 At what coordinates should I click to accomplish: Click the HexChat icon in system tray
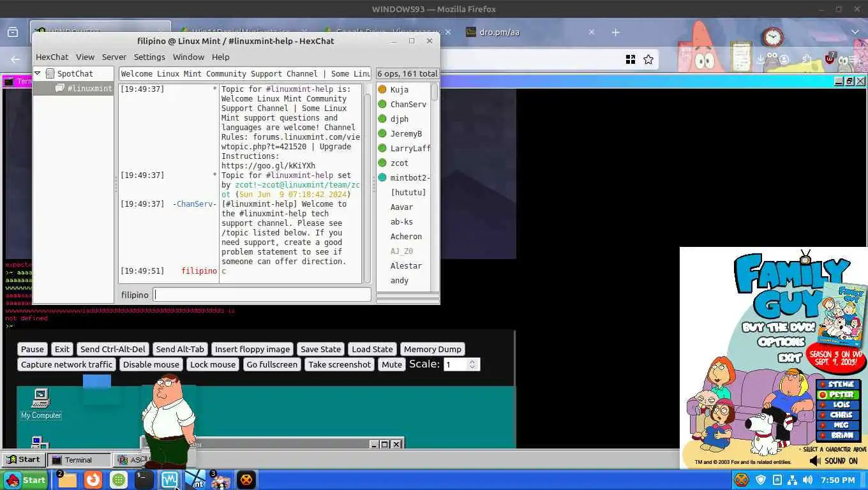click(x=741, y=480)
